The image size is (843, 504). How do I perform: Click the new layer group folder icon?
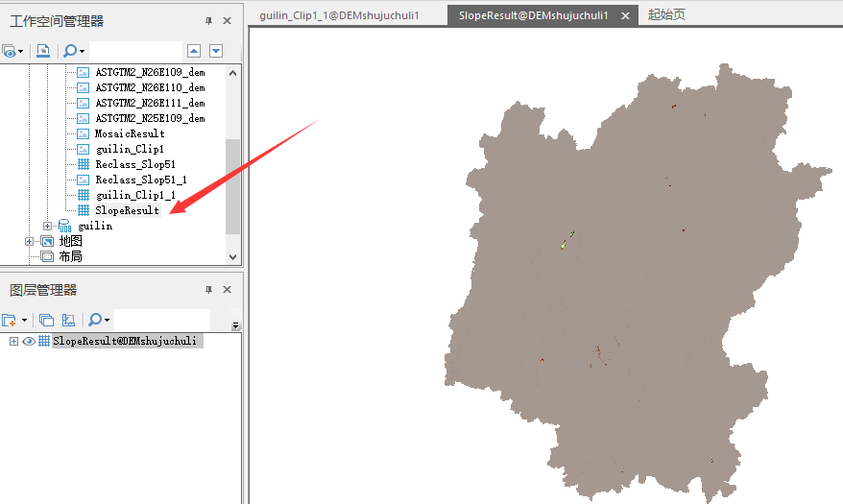click(10, 321)
